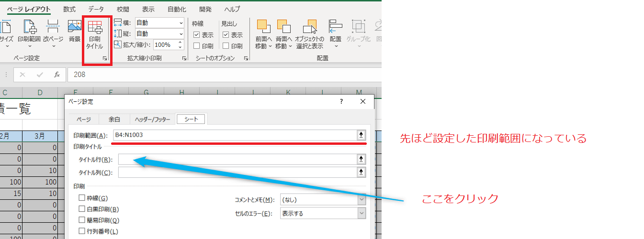Click the タイトル列(C) input field
This screenshot has width=644, height=239.
(237, 172)
